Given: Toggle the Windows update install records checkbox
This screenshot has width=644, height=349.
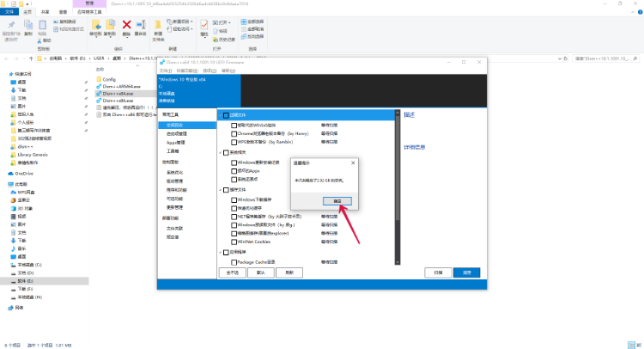Looking at the screenshot, I should pyautogui.click(x=234, y=162).
